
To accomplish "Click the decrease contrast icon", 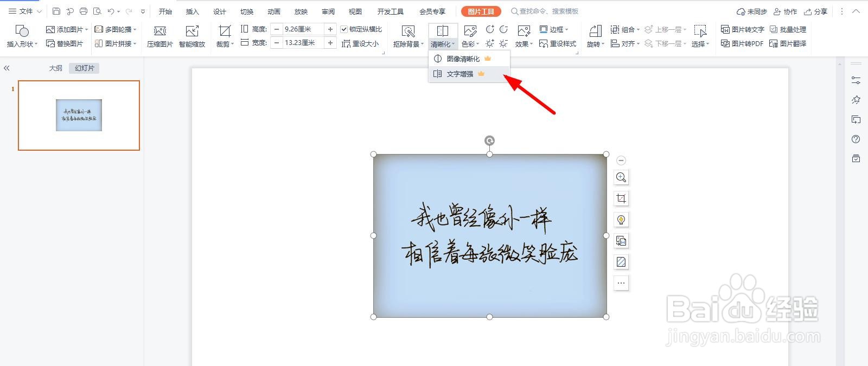I will 503,29.
